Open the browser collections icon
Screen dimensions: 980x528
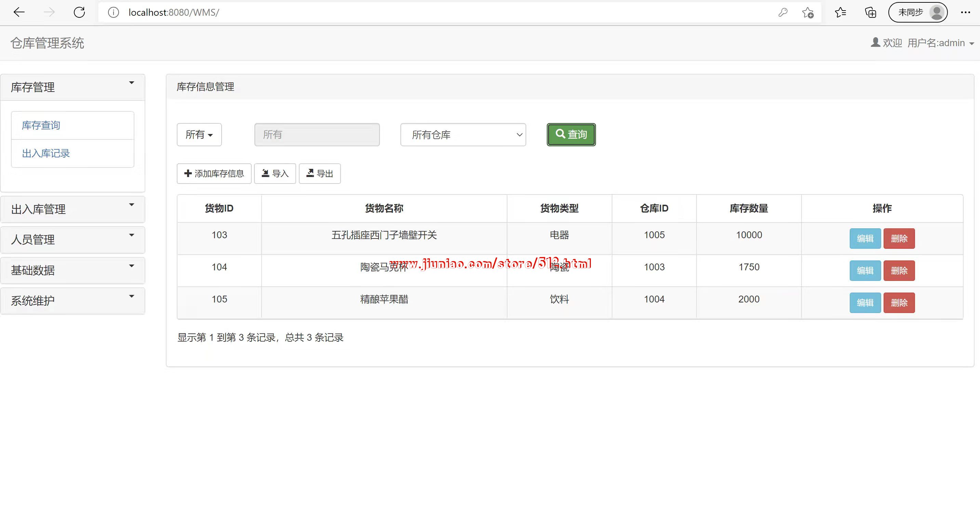tap(871, 13)
